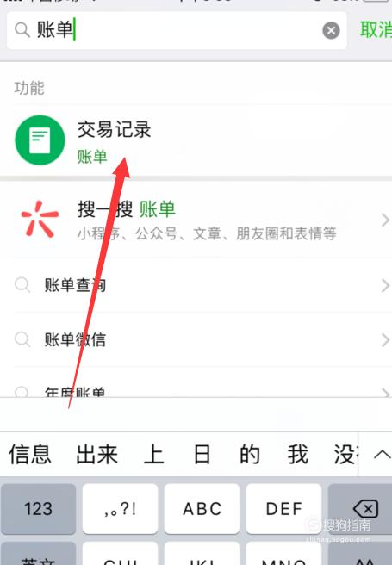Tap magnifier icon beside 账单微信
Image resolution: width=392 pixels, height=565 pixels.
[22, 339]
